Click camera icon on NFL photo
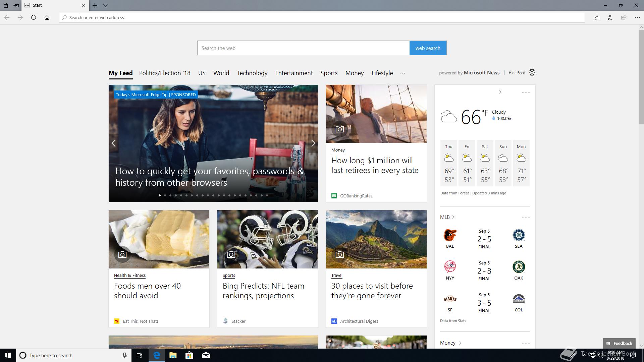Viewport: 644px width, 362px height. pos(231,254)
